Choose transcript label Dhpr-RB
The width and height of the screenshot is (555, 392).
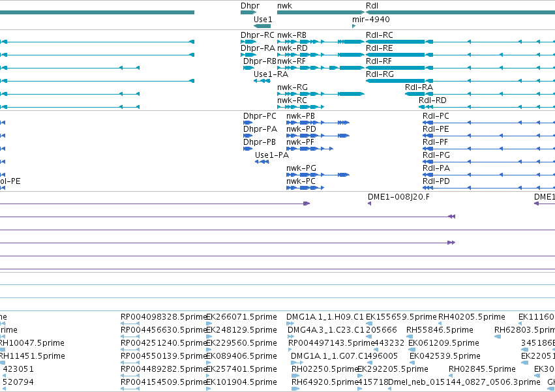tap(260, 61)
